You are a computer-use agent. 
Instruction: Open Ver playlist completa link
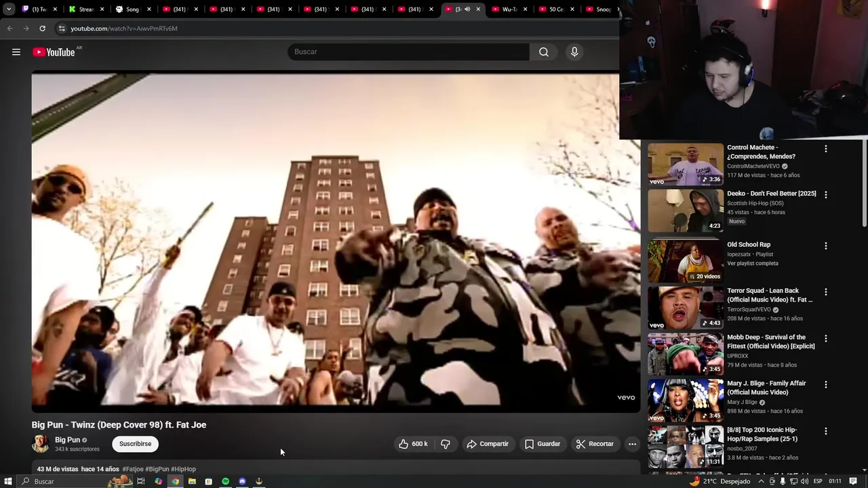pos(753,263)
